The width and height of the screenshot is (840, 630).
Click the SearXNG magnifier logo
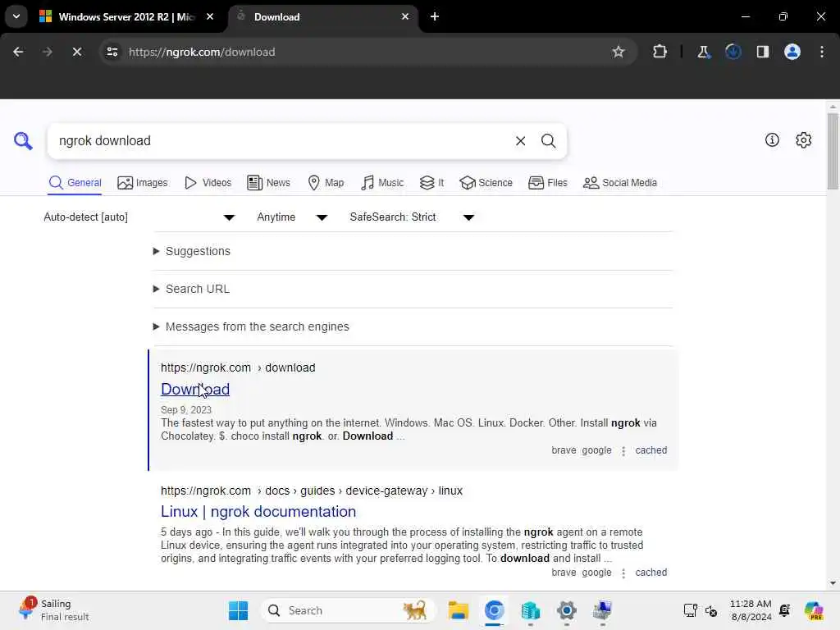coord(23,141)
